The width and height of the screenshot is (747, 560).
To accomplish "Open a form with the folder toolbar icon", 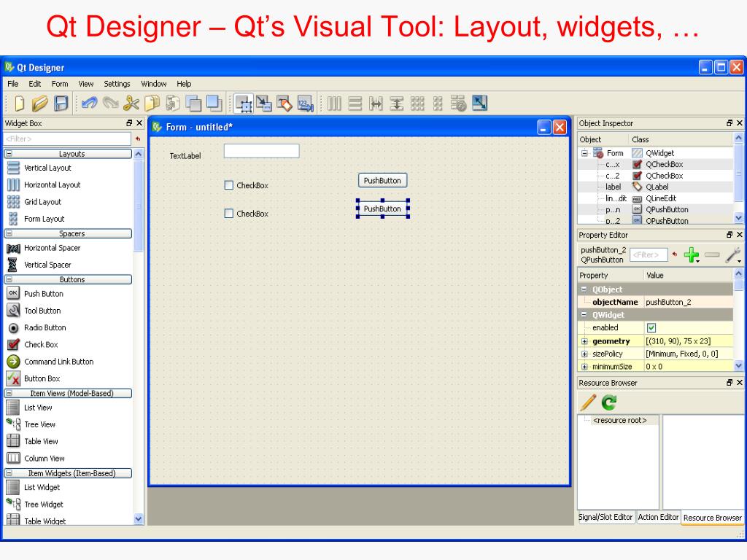I will coord(40,104).
